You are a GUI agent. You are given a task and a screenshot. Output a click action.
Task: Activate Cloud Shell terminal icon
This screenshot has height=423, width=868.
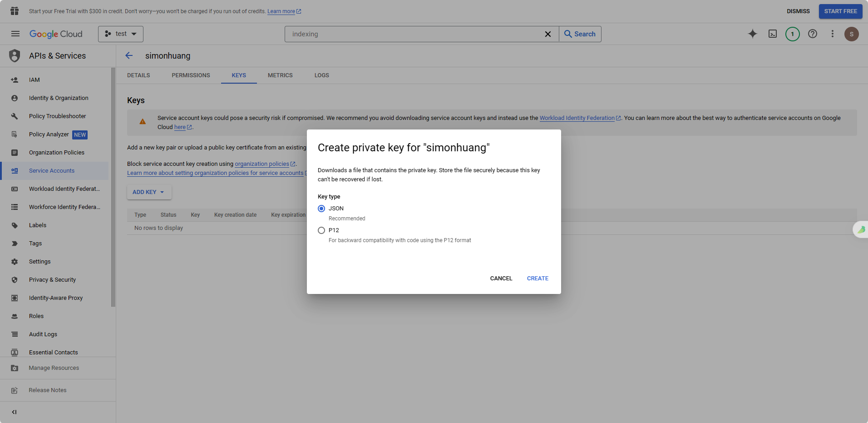pyautogui.click(x=773, y=34)
